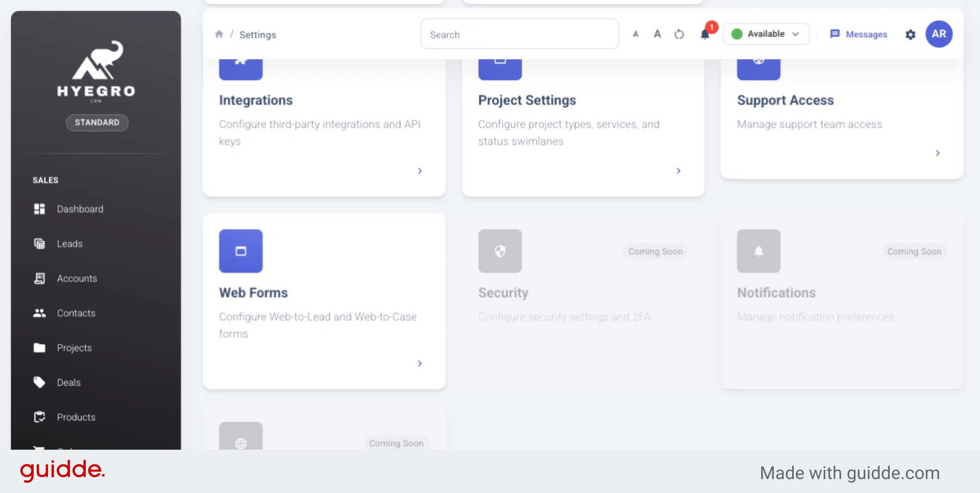This screenshot has height=493, width=980.
Task: Expand Integrations card with chevron arrow
Action: [420, 171]
